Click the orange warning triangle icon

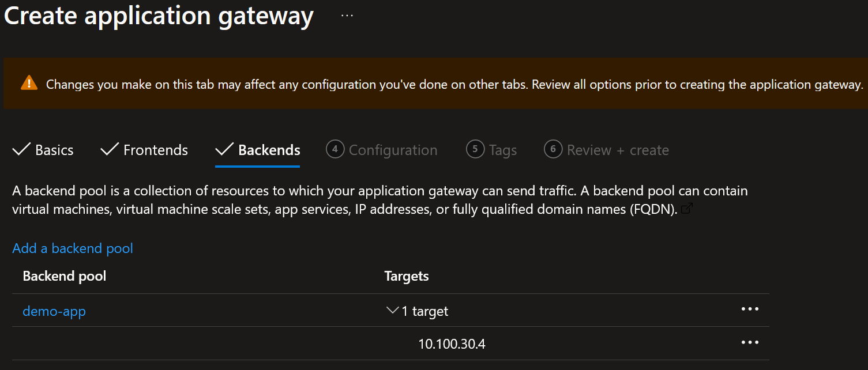click(29, 84)
